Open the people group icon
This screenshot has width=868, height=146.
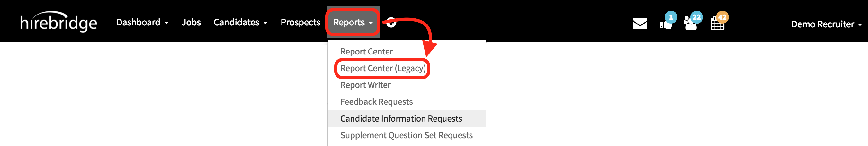click(x=690, y=24)
